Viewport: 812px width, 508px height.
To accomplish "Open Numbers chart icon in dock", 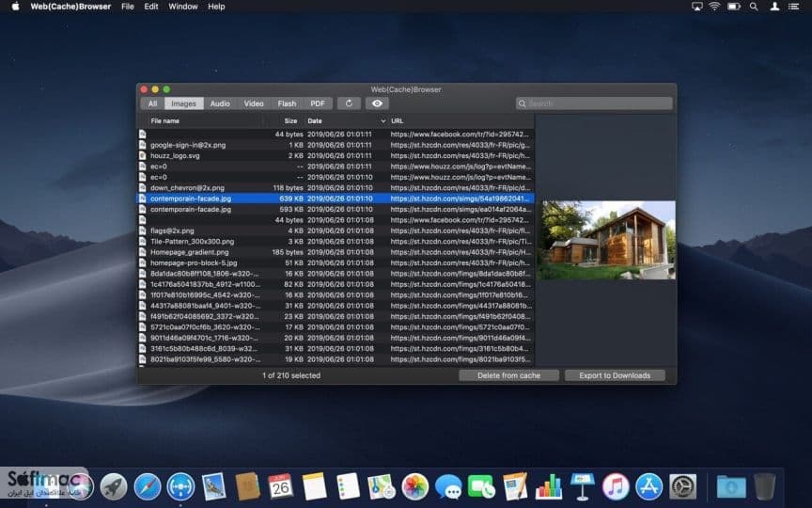I will (549, 486).
